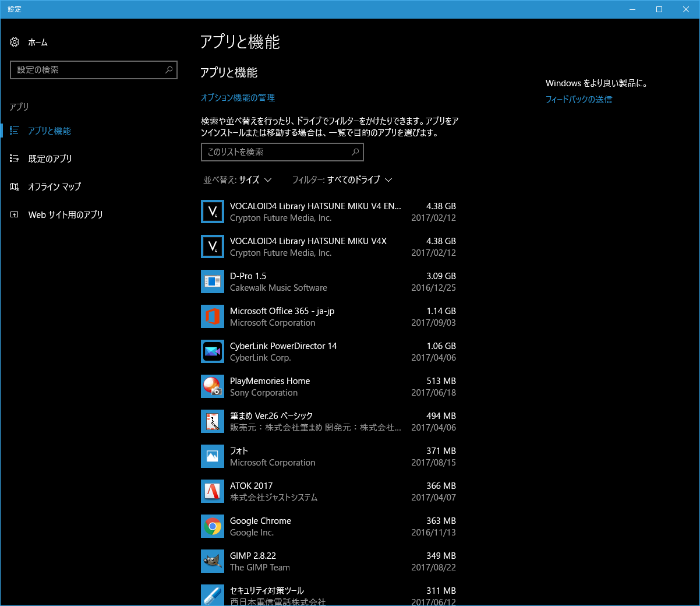Viewport: 700px width, 606px height.
Task: Click the apps for websites icon in sidebar
Action: pos(15,214)
